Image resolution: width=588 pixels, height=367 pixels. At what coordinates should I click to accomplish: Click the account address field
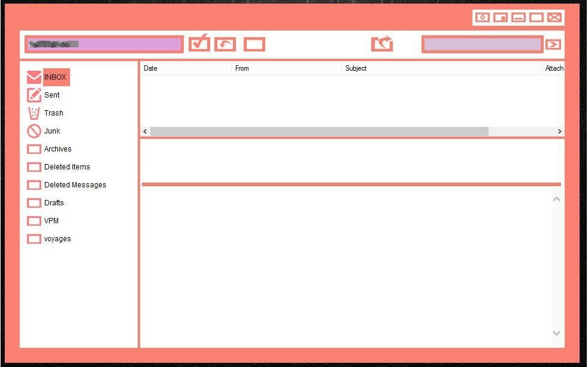pos(104,44)
